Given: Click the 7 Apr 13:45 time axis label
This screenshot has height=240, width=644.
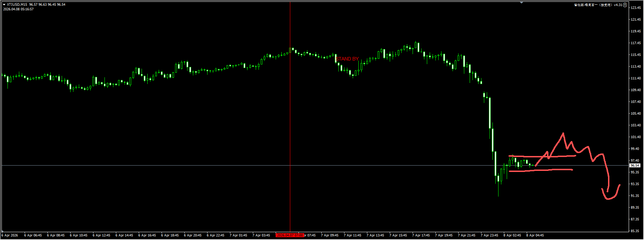Looking at the screenshot, I should click(375, 235).
